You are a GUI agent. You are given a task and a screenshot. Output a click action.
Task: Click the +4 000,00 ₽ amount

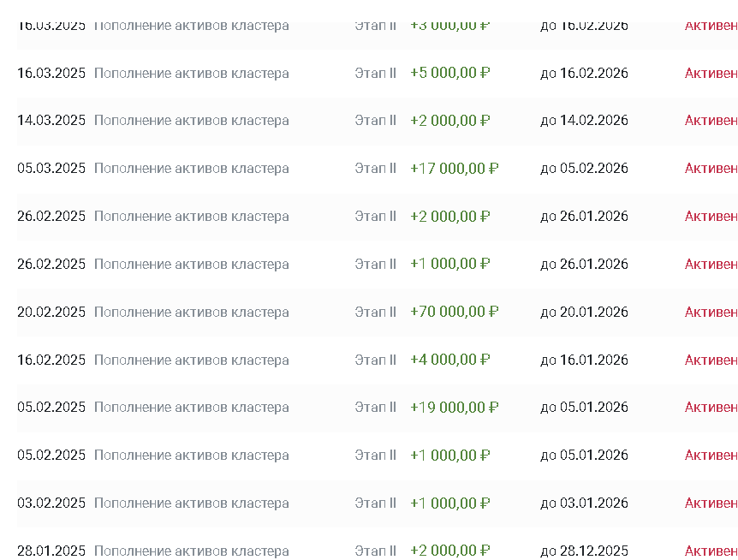[449, 360]
